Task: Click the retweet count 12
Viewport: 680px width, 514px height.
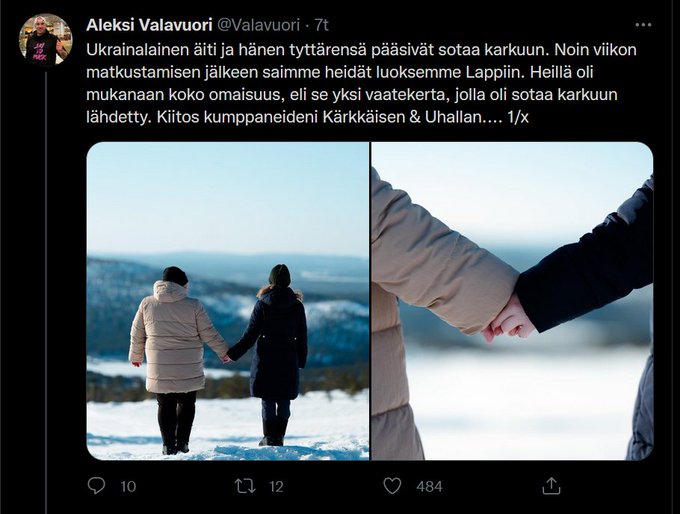Action: [x=276, y=487]
